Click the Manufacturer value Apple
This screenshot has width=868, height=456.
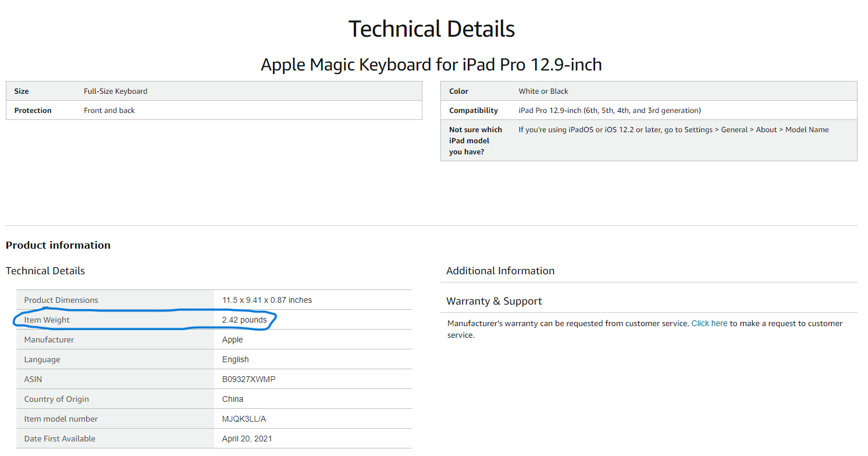[233, 340]
